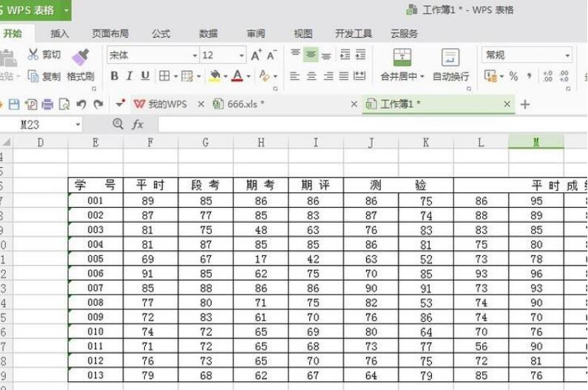Click the increase decimal places icon

(x=547, y=76)
